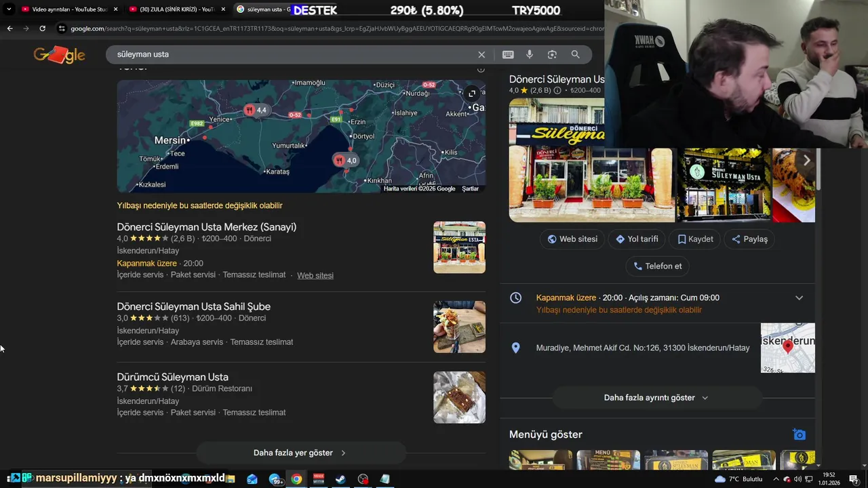Open the on-screen keyboard icon in the search bar
Screen dimensions: 868x488
click(x=508, y=54)
